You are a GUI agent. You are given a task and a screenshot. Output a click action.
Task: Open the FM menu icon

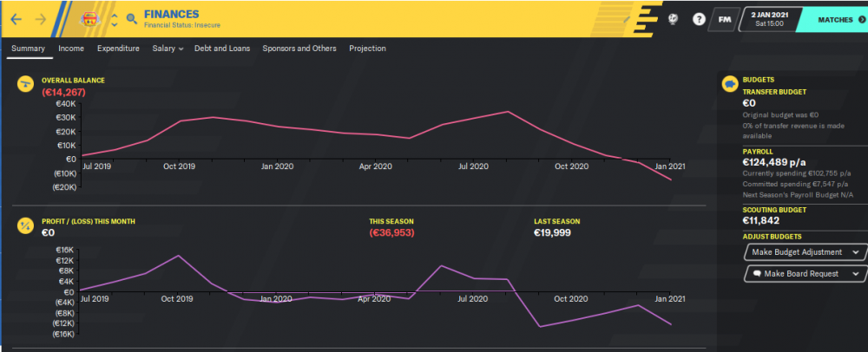[x=724, y=19]
